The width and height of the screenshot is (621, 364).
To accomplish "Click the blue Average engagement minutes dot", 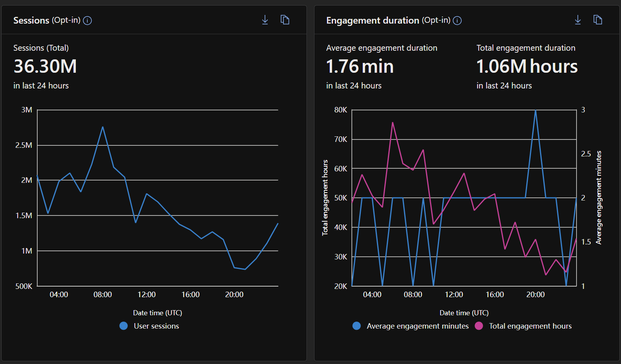I will pos(356,326).
